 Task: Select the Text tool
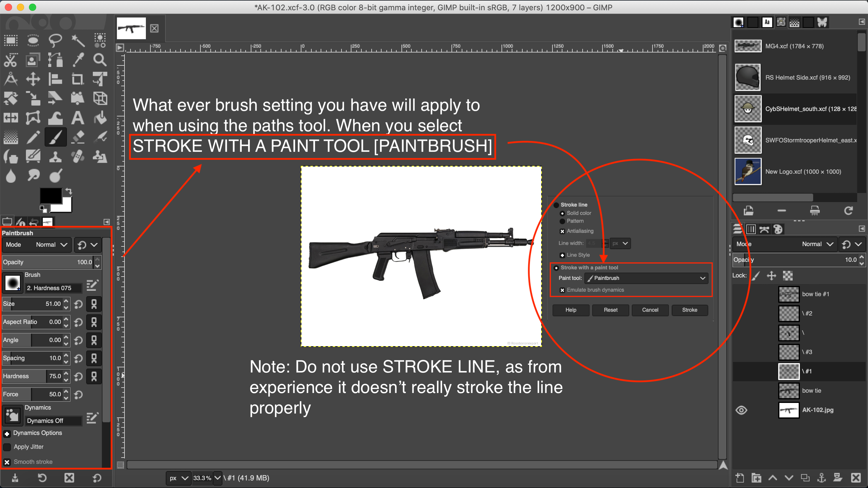(x=77, y=118)
